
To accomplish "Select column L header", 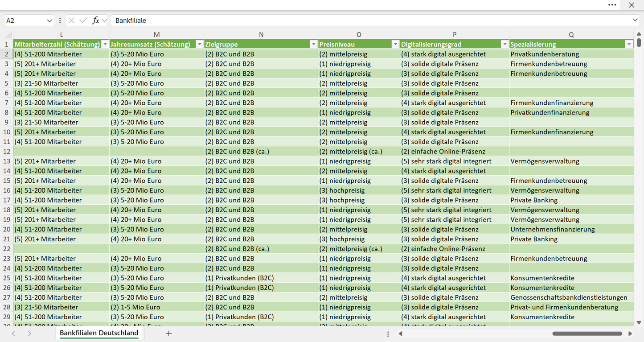I will 62,35.
